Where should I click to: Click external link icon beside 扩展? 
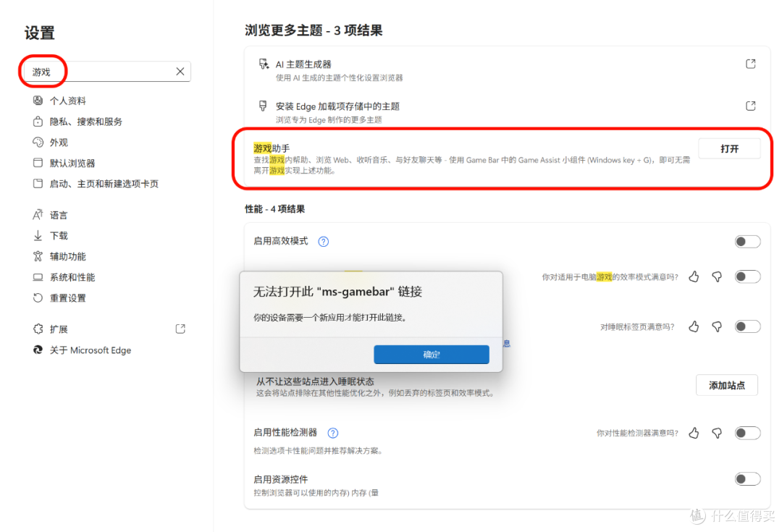coord(180,329)
